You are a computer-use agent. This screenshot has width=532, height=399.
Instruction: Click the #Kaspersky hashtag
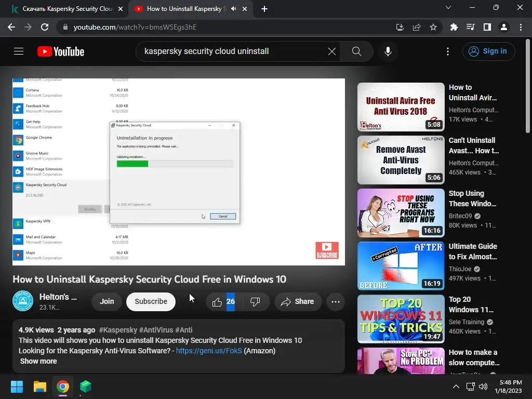point(118,330)
